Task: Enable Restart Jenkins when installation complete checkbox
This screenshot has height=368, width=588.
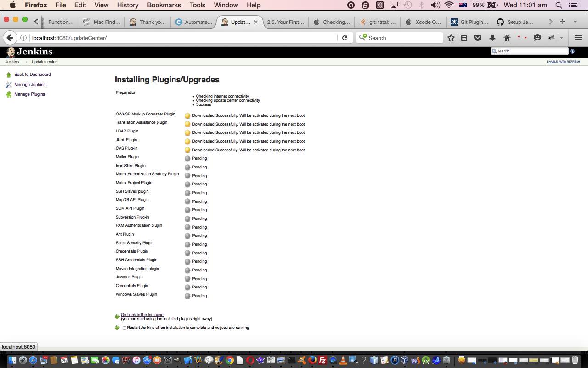Action: [124, 328]
